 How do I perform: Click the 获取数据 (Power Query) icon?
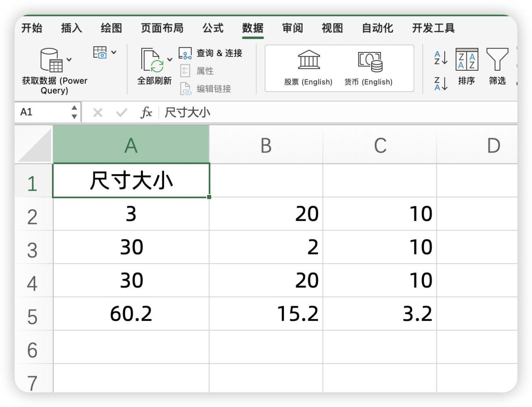coord(51,60)
